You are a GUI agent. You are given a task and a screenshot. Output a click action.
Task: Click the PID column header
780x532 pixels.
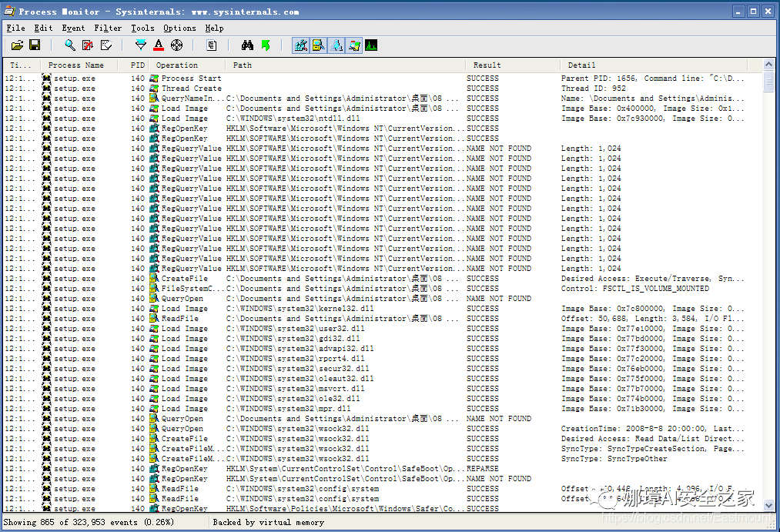(x=133, y=65)
